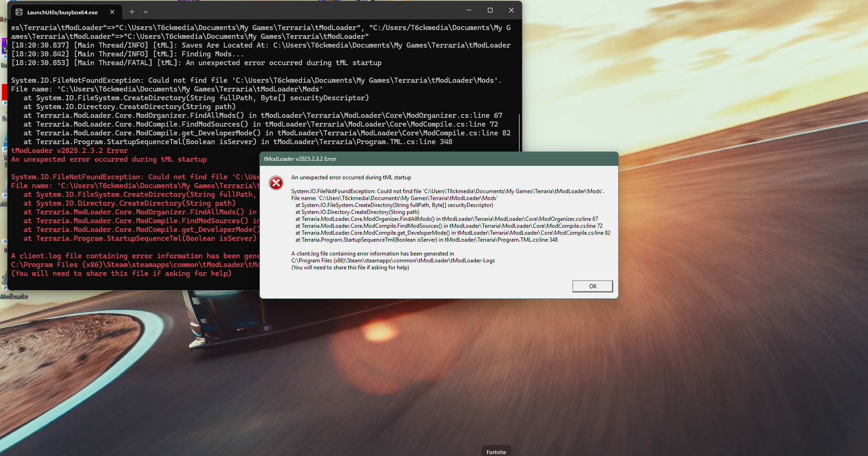Click the terminal's red 'An unexpected error occurred' line
Screen dimensions: 868x456
109,159
